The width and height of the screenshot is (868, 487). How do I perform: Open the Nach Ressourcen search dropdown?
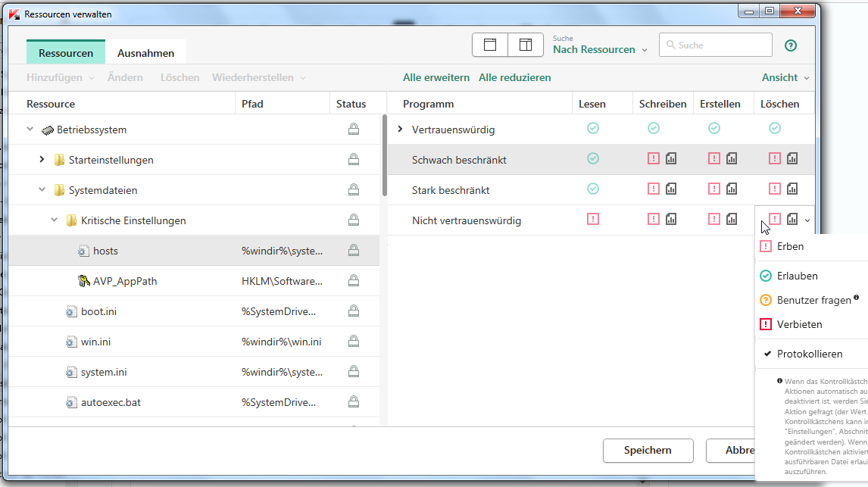600,50
